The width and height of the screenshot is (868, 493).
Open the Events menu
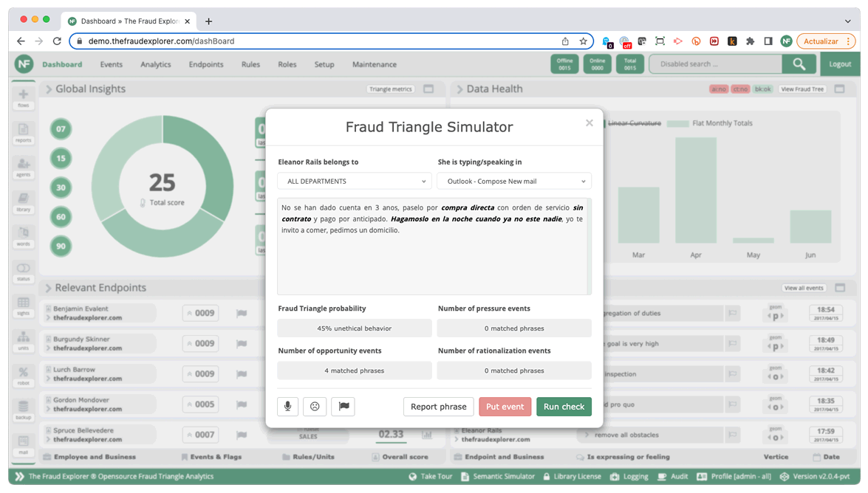click(112, 64)
